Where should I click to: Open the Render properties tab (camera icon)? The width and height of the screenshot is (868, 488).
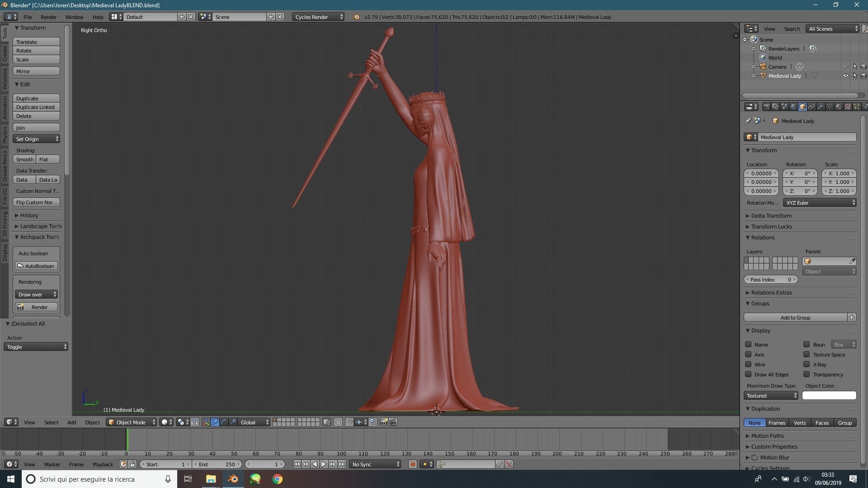pyautogui.click(x=766, y=107)
